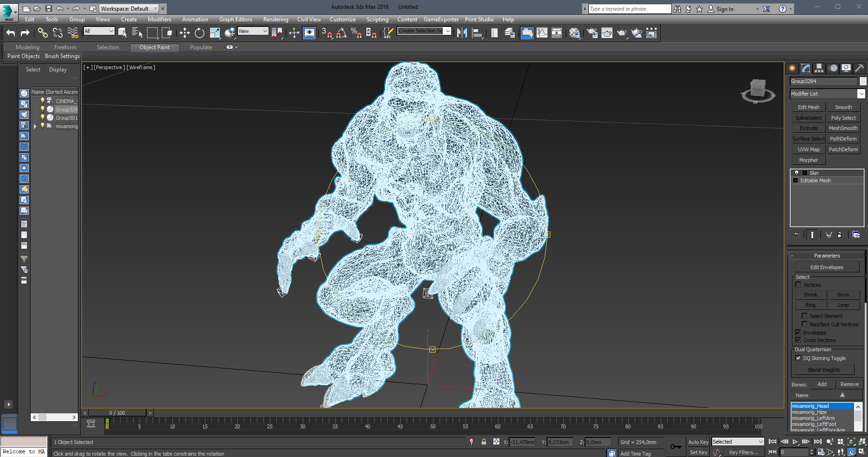Click the Play Animation button
This screenshot has height=457, width=868.
tap(795, 442)
